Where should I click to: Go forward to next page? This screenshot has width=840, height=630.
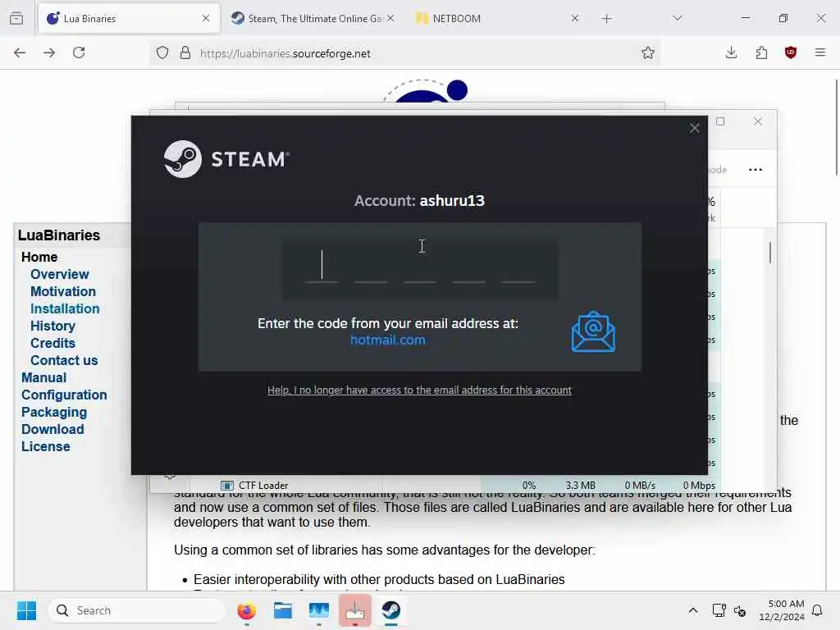click(x=49, y=52)
